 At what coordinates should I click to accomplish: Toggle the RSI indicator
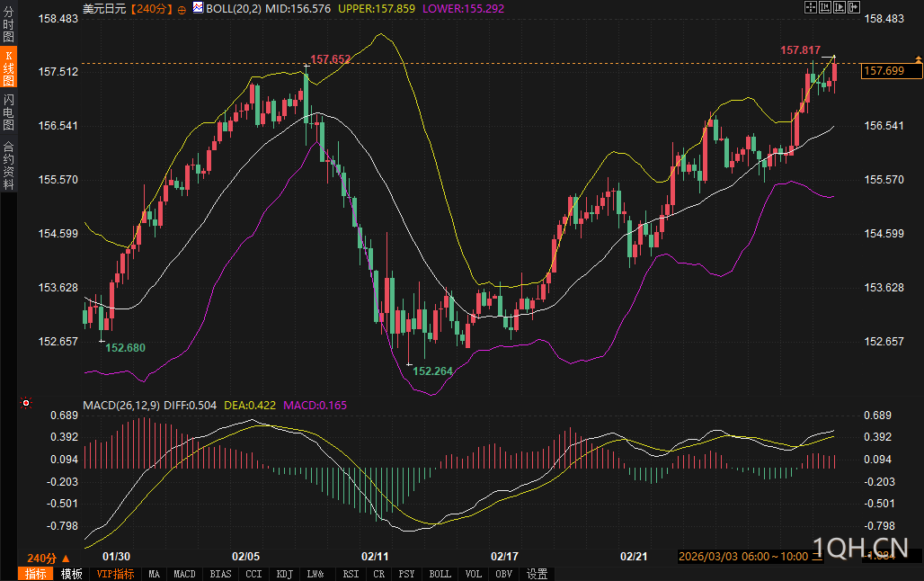tap(351, 574)
